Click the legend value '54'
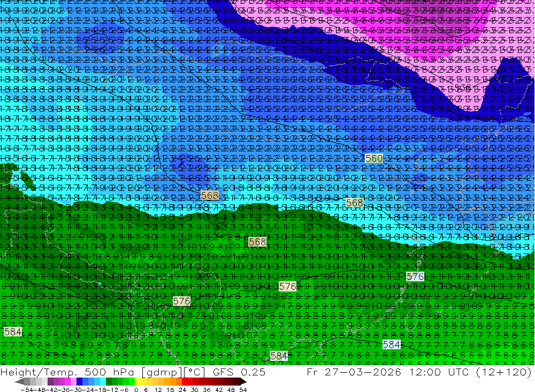535x392 pixels. [x=243, y=390]
